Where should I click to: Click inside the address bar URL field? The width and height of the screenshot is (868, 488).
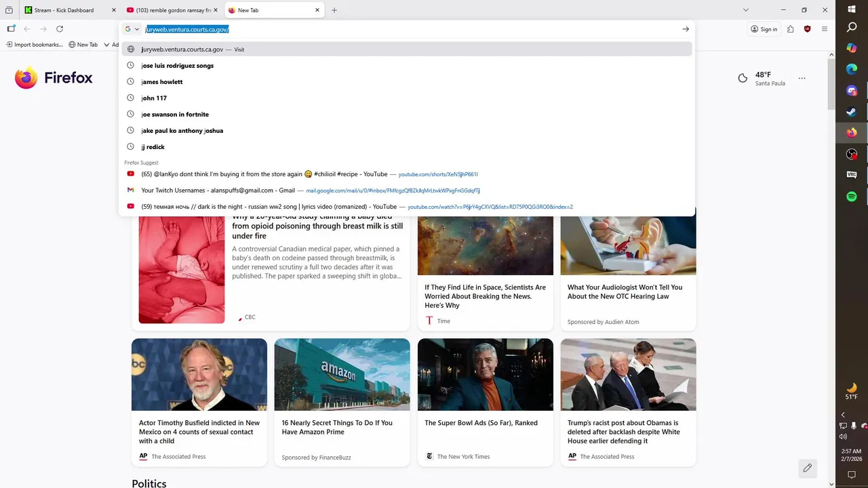point(410,29)
